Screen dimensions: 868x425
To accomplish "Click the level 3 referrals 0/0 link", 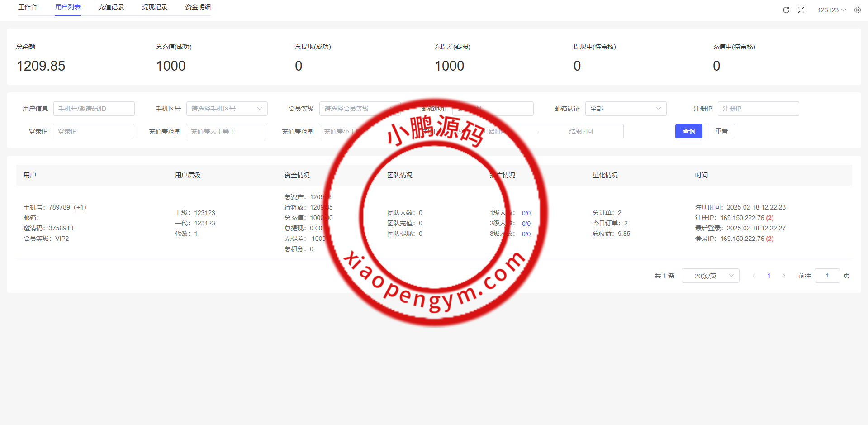I will point(526,234).
